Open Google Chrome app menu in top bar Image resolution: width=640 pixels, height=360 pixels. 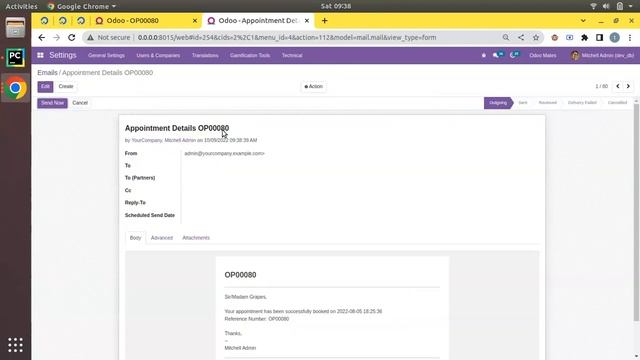click(x=82, y=6)
